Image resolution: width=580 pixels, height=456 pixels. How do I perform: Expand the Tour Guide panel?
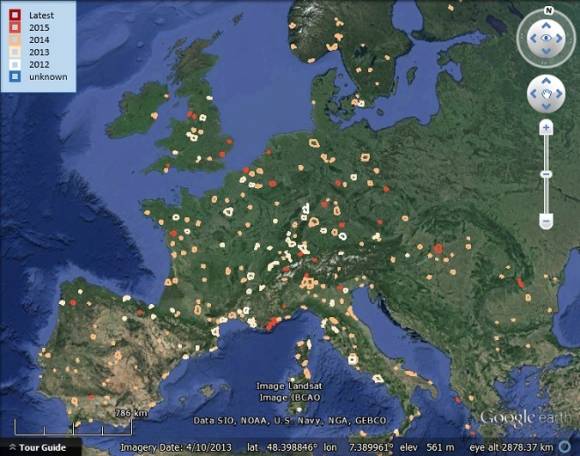[x=39, y=447]
